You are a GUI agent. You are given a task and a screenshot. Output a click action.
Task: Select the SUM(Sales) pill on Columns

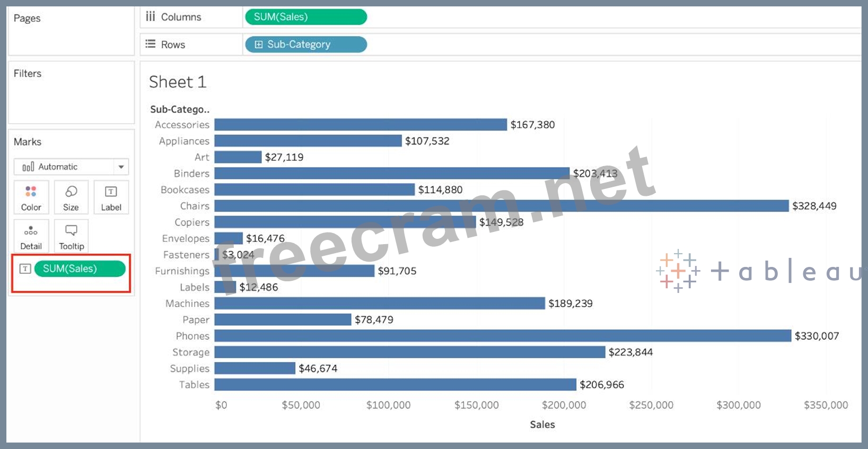click(305, 17)
